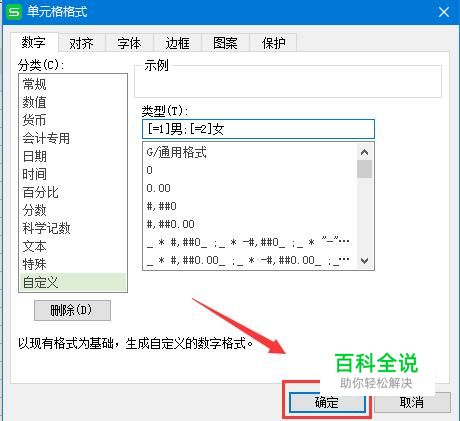Image resolution: width=460 pixels, height=421 pixels.
Task: Select the 分数 category
Action: pyautogui.click(x=73, y=210)
